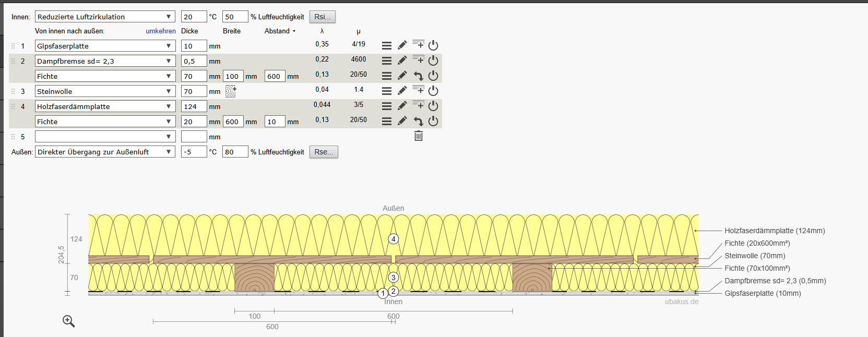The width and height of the screenshot is (868, 337).
Task: Open the menu icon for Gipsfaserplatte layer
Action: [386, 46]
